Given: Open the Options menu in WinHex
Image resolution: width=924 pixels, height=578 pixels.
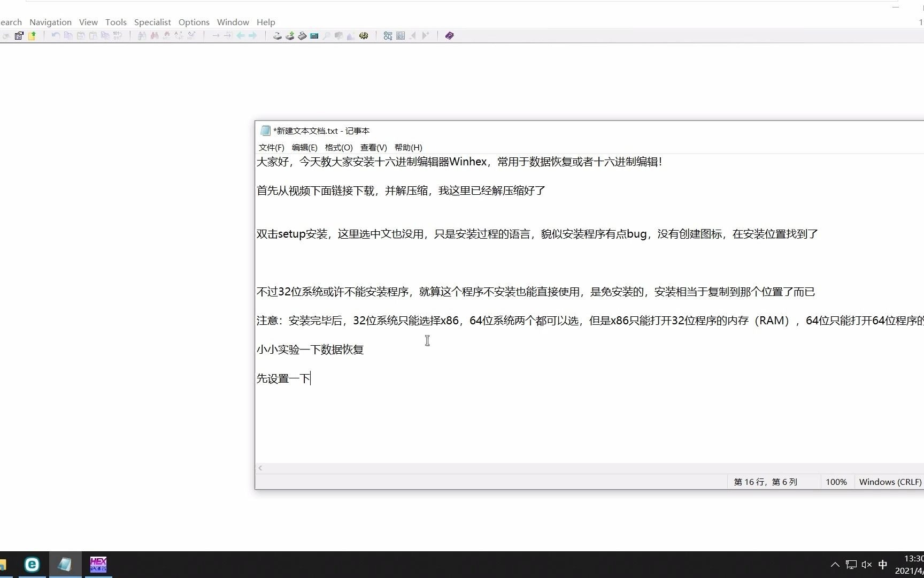Looking at the screenshot, I should click(194, 22).
